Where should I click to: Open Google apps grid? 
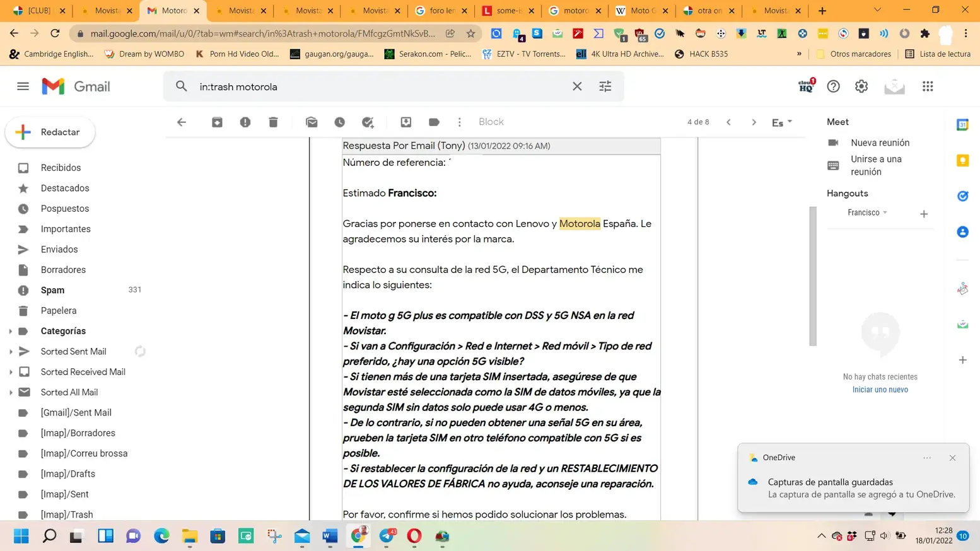click(928, 86)
